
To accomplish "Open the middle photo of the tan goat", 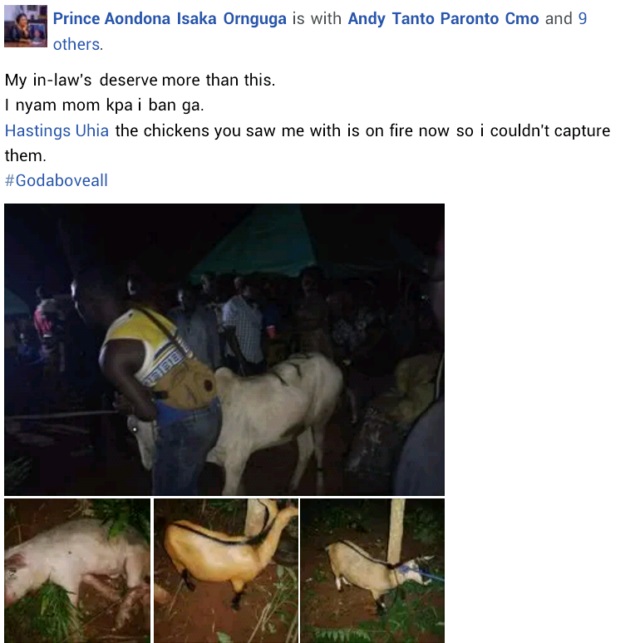I will click(x=225, y=570).
